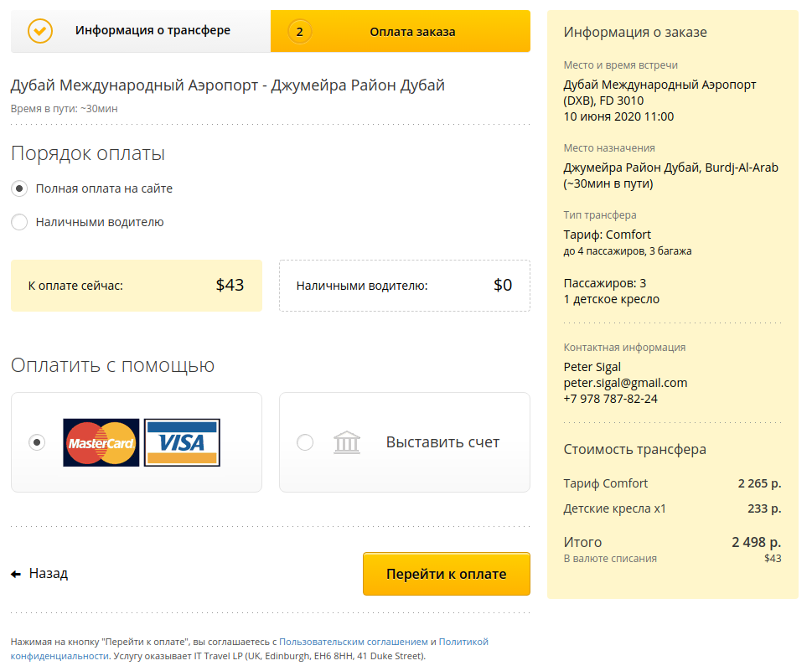Image resolution: width=812 pixels, height=671 pixels.
Task: Click the bank building invoice icon
Action: (x=346, y=442)
